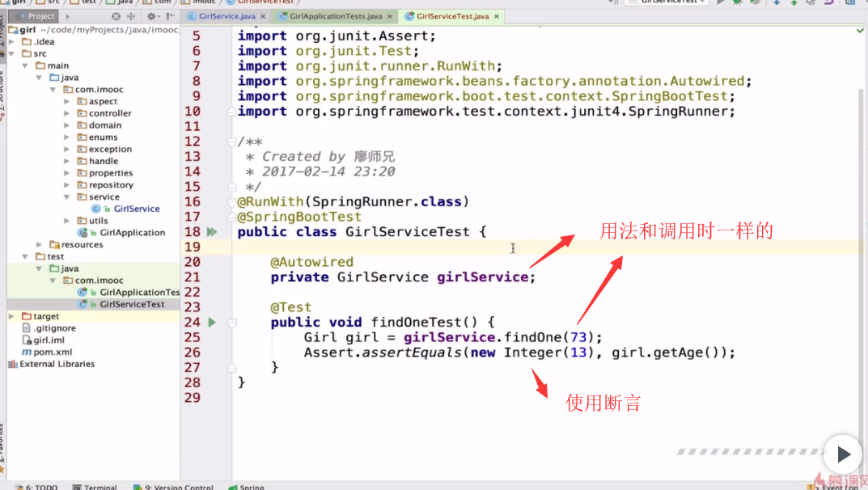
Task: Expand the utils package
Action: (67, 221)
